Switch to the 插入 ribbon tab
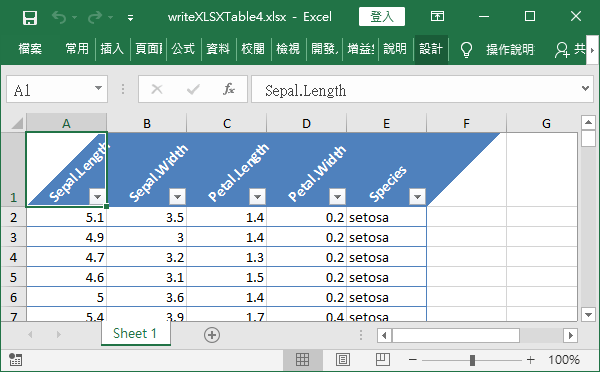Image resolution: width=600 pixels, height=372 pixels. point(112,49)
